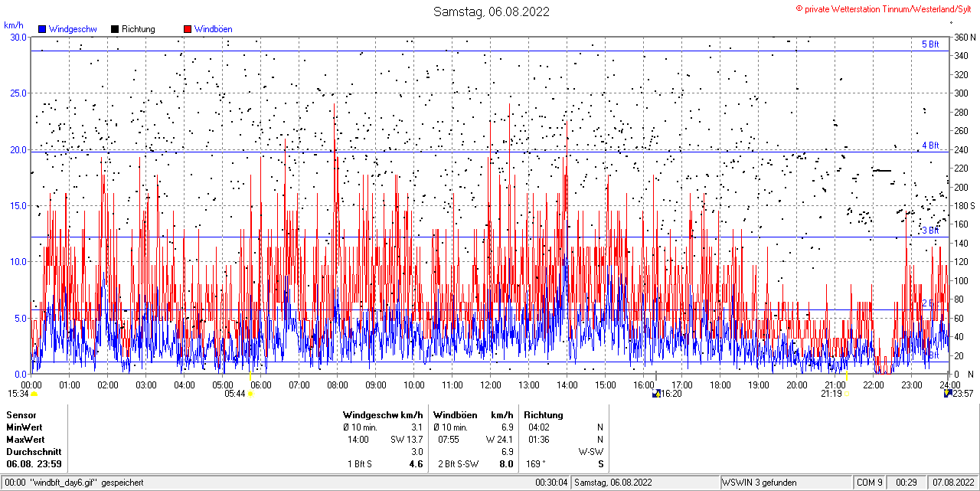
Task: Click the 03:00 time axis label
Action: pos(146,385)
